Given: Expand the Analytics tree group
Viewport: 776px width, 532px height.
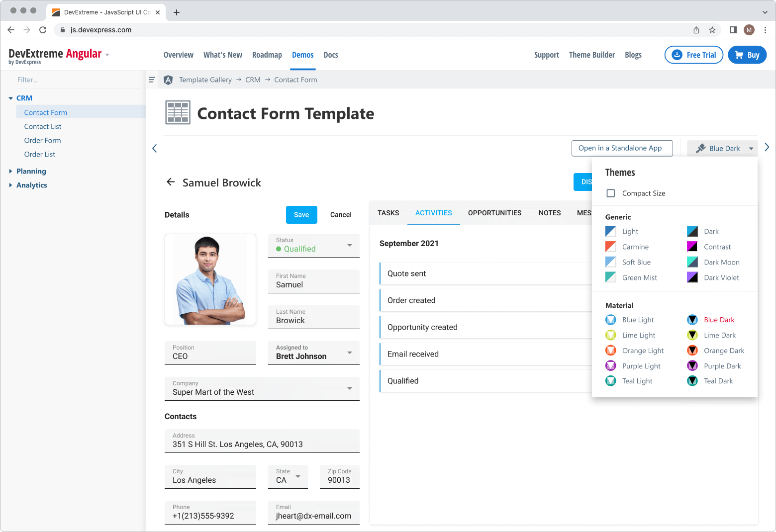Looking at the screenshot, I should (11, 185).
